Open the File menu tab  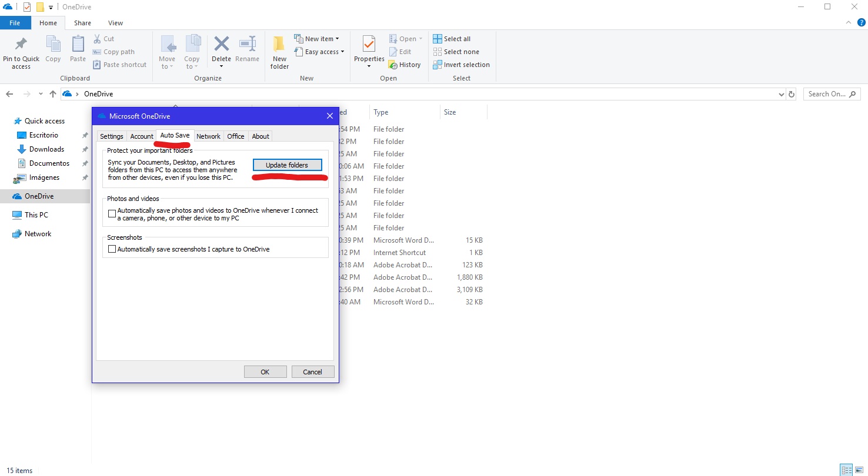tap(15, 23)
